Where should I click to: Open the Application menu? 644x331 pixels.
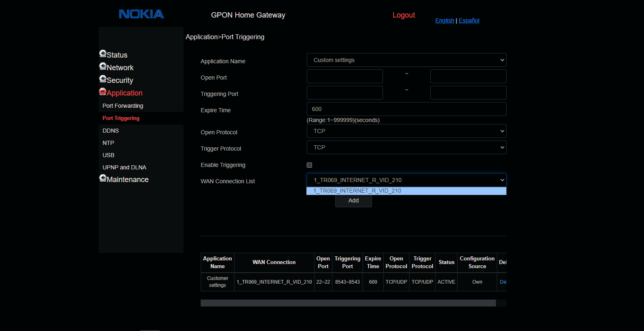pyautogui.click(x=125, y=93)
